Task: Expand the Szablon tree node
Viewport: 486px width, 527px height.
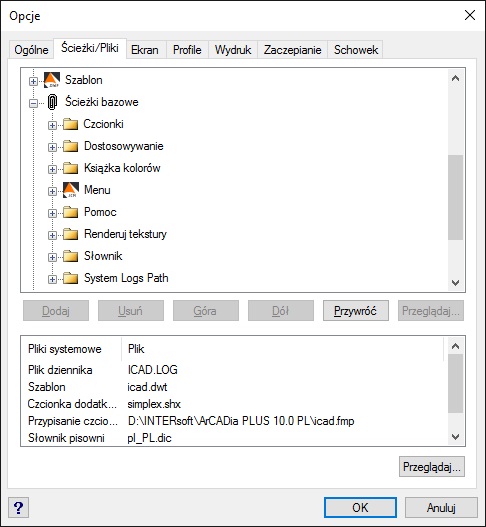Action: pos(33,81)
